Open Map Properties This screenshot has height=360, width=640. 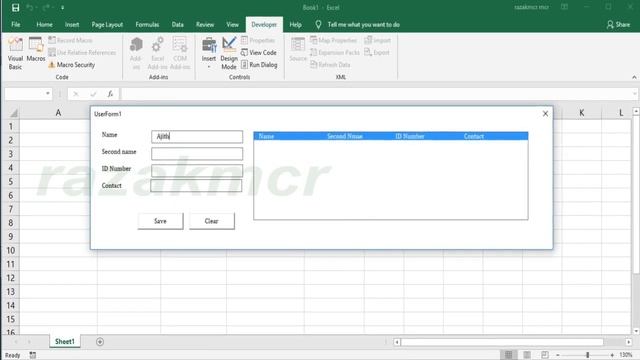tap(333, 40)
